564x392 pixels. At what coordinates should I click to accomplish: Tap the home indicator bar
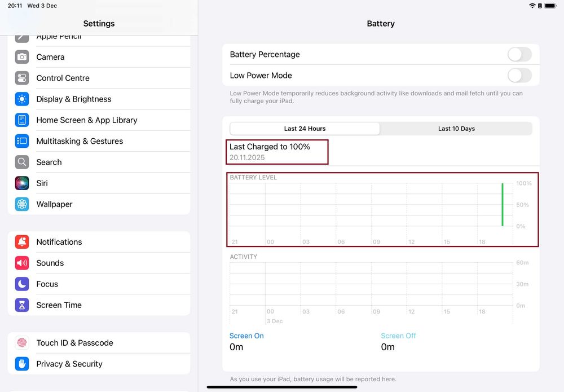click(x=282, y=387)
